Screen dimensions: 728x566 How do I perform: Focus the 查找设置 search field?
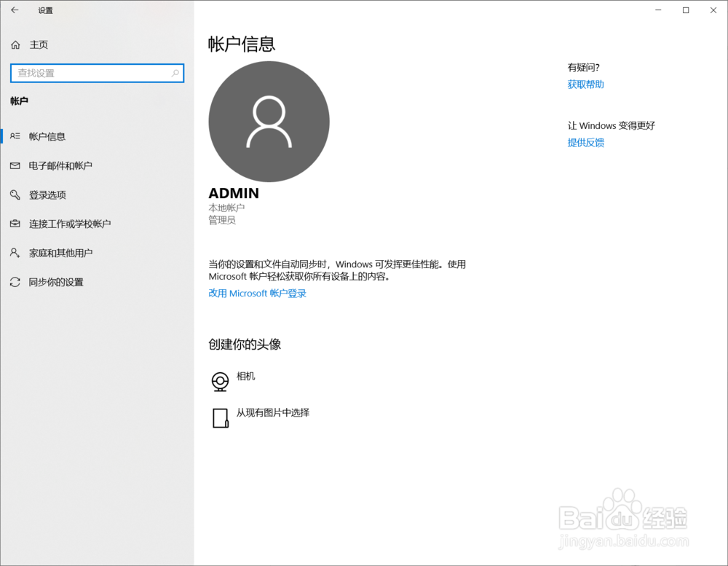(x=97, y=73)
